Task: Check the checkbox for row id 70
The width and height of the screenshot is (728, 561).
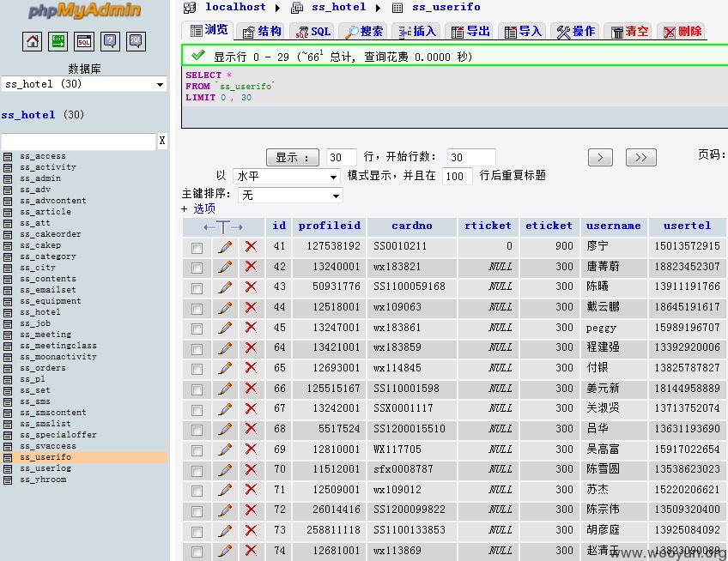Action: [197, 471]
